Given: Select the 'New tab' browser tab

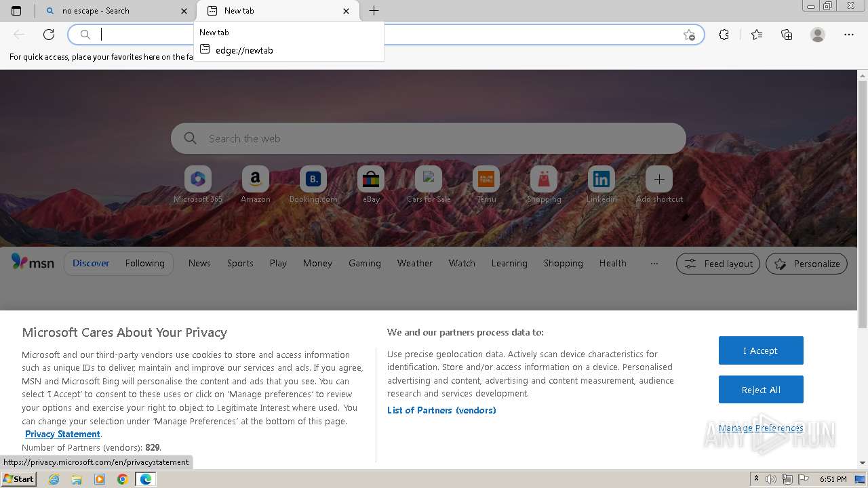Looking at the screenshot, I should 278,11.
